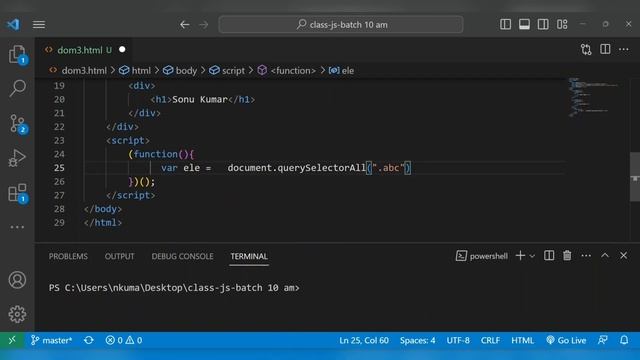
Task: Open editor More Actions ellipsis
Action: pyautogui.click(x=624, y=49)
